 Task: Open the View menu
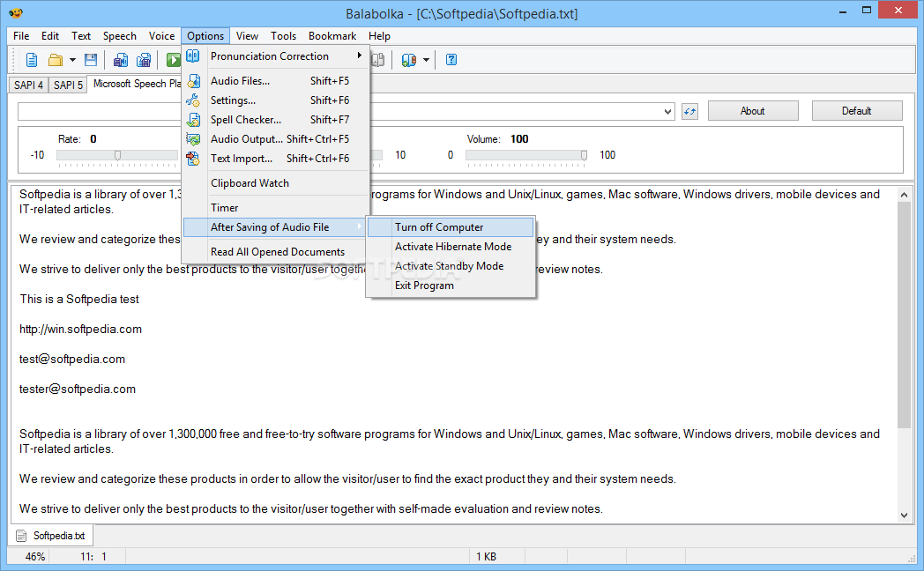248,36
